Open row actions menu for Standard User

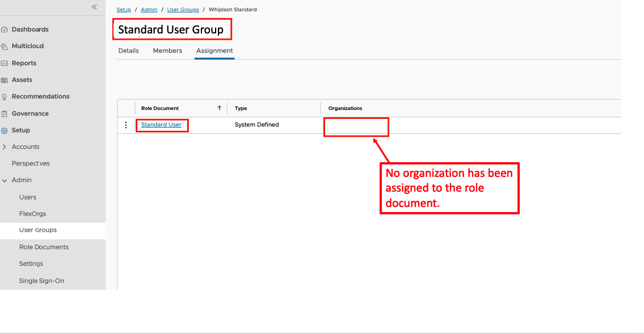[125, 125]
